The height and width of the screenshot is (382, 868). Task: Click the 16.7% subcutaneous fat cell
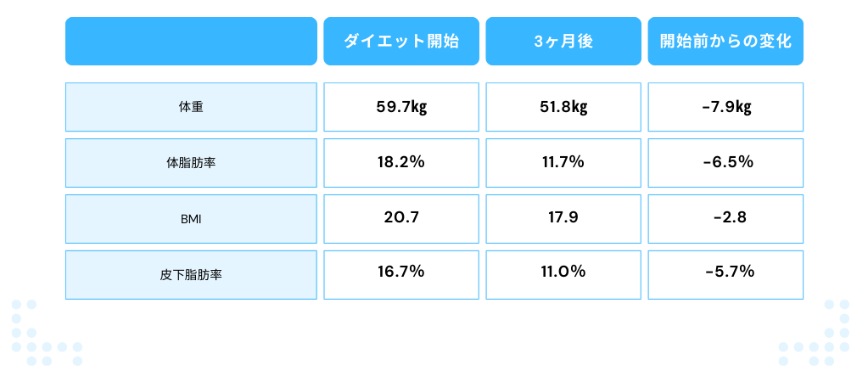point(400,273)
